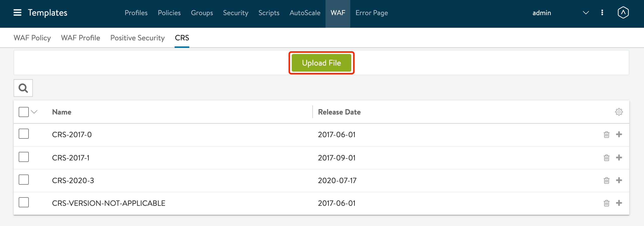This screenshot has height=226, width=644.
Task: Sort by the Name column header
Action: [62, 112]
